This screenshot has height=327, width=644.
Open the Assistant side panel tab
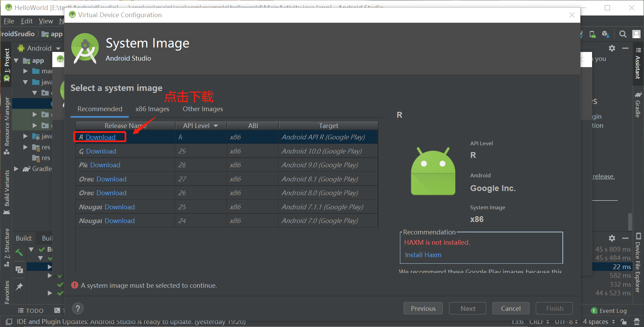638,64
